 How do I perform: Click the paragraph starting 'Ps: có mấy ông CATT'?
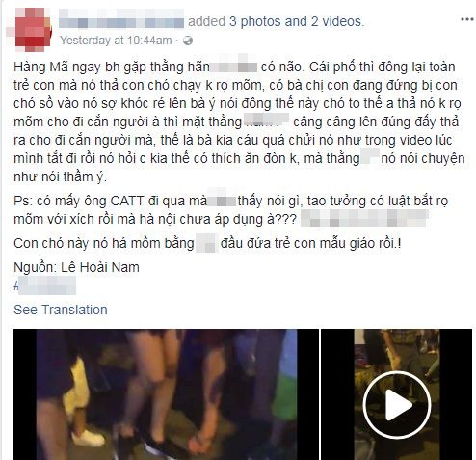(x=230, y=210)
